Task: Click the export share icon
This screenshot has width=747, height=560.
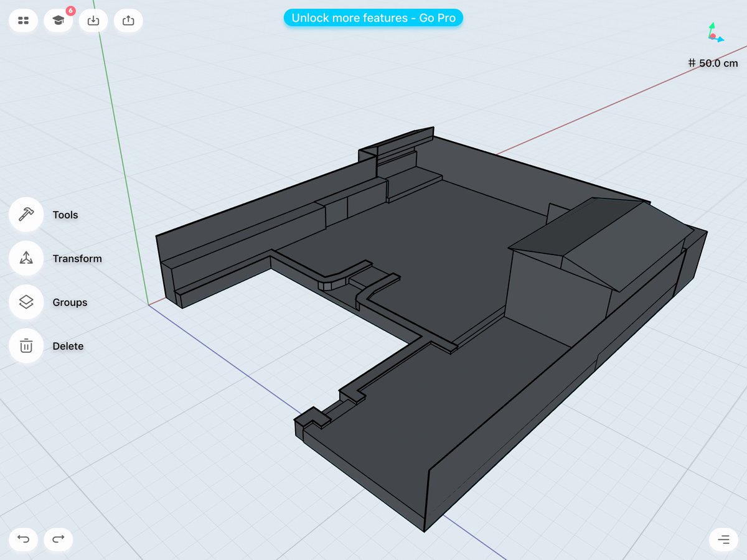Action: [x=128, y=21]
